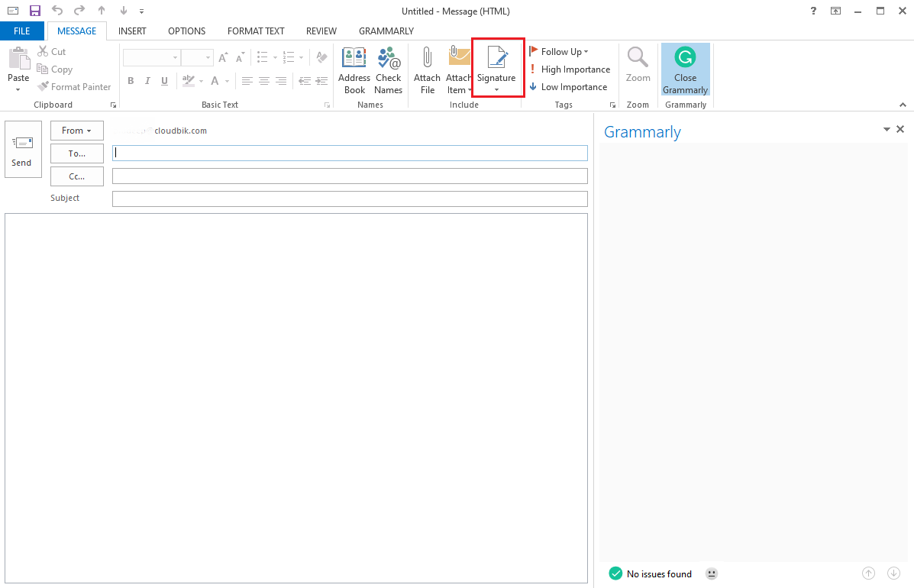
Task: Open the Address Book
Action: tap(354, 69)
